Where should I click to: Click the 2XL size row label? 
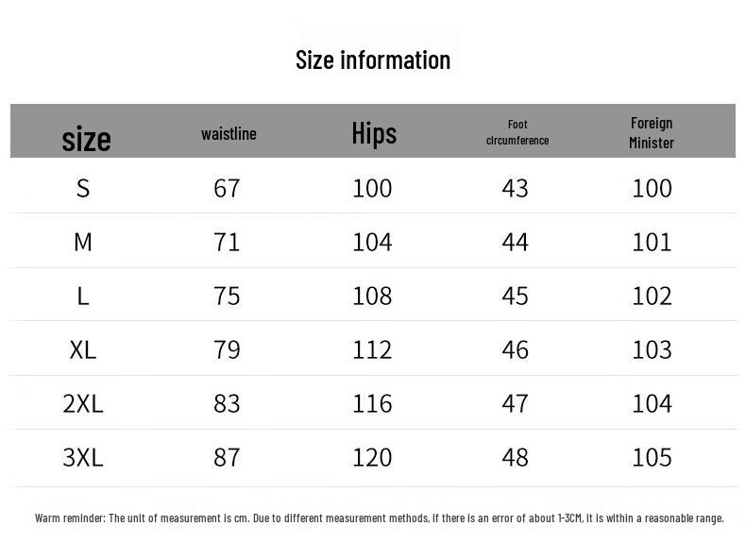pyautogui.click(x=83, y=403)
